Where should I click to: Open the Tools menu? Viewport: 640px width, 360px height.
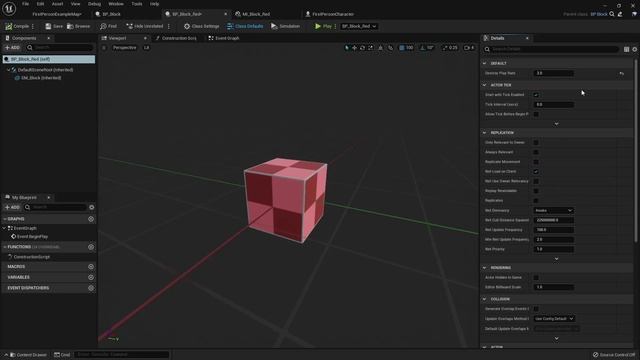(137, 4)
